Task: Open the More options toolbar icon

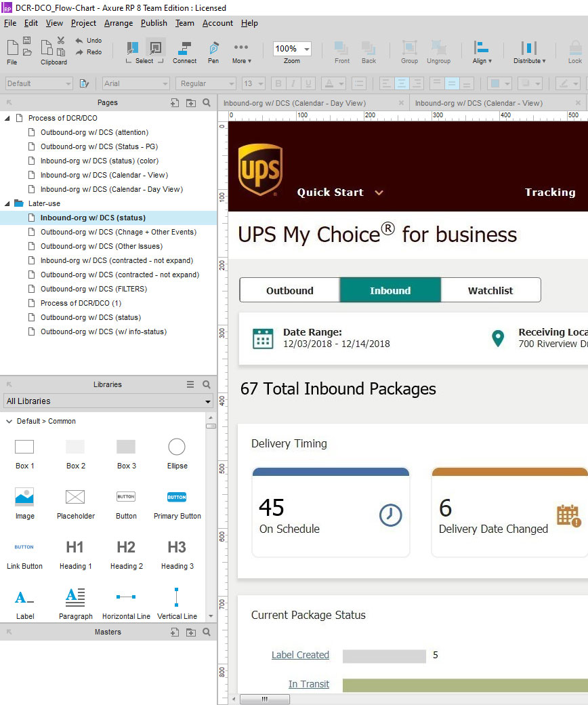Action: coord(241,49)
